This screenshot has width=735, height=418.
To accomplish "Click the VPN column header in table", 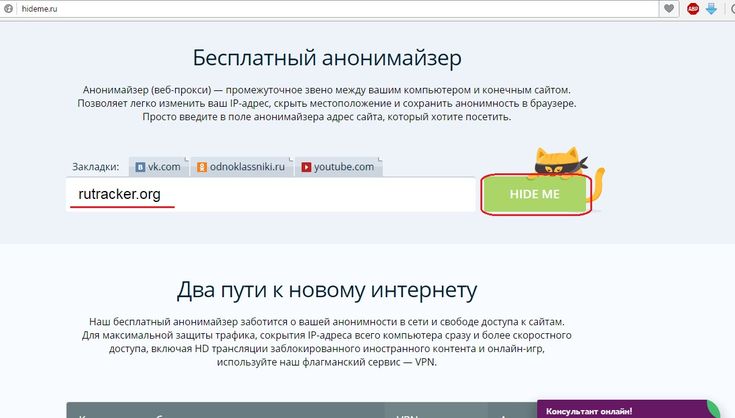I will 407,413.
